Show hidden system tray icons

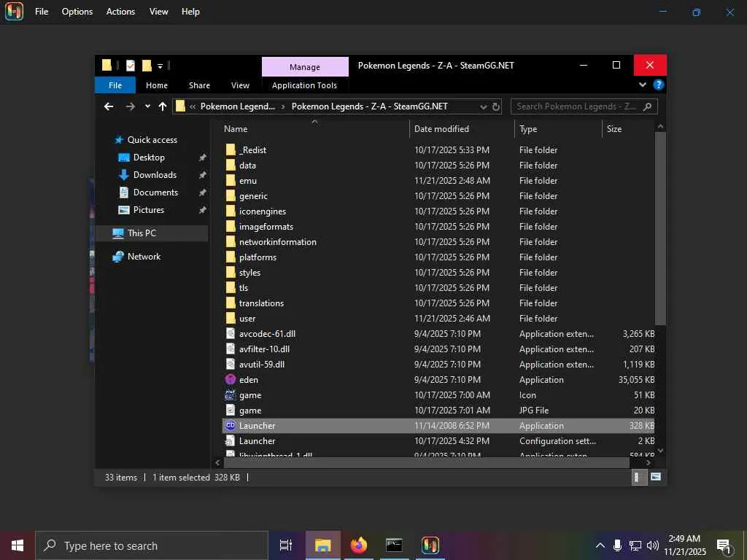[x=600, y=545]
